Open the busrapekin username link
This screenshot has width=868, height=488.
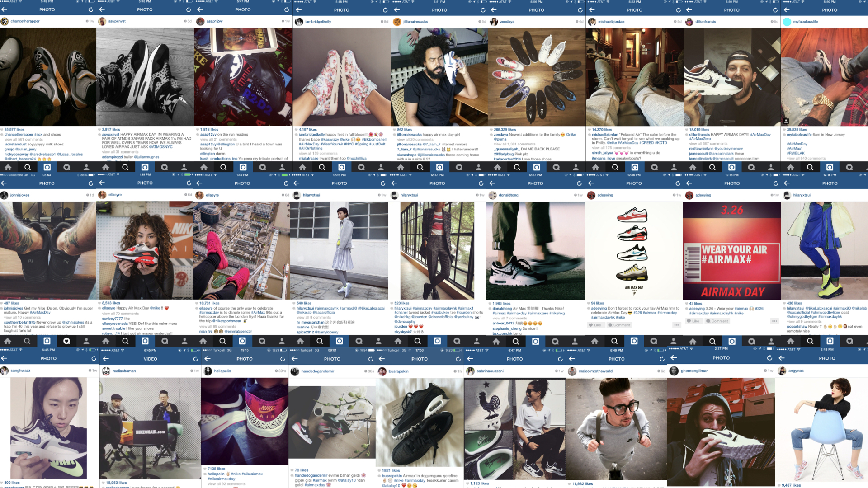point(398,371)
